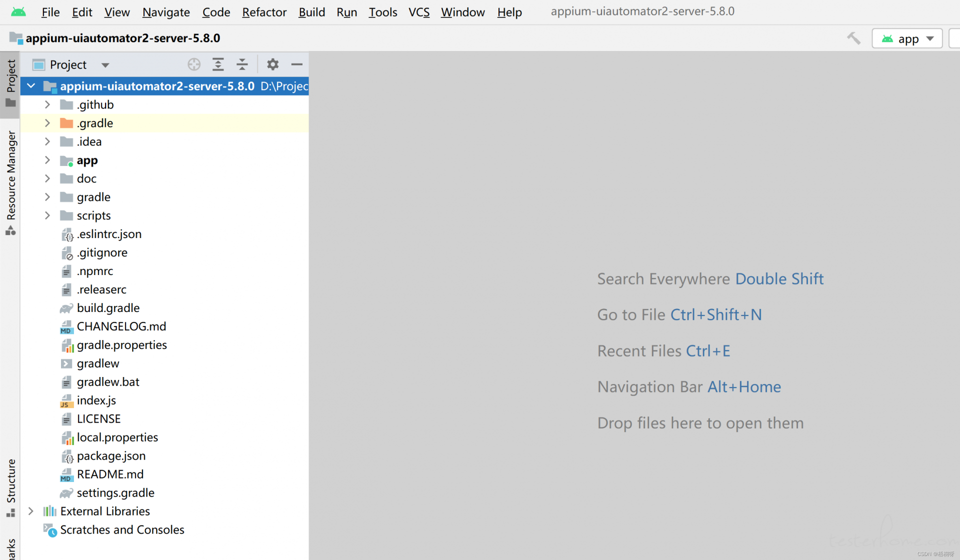Click the settings.gradle elephant icon
This screenshot has width=960, height=560.
click(66, 493)
